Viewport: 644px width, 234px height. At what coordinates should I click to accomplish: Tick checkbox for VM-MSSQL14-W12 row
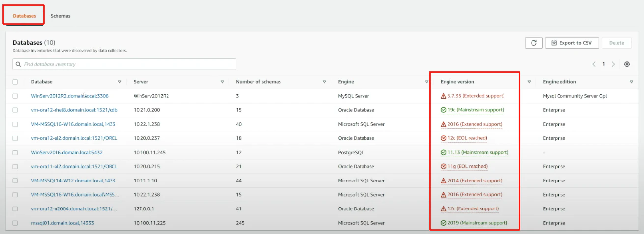[15, 181]
